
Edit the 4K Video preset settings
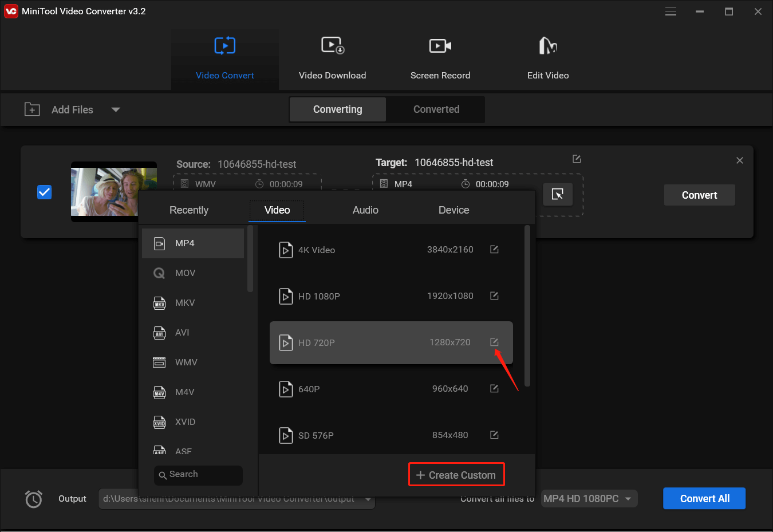pos(494,249)
